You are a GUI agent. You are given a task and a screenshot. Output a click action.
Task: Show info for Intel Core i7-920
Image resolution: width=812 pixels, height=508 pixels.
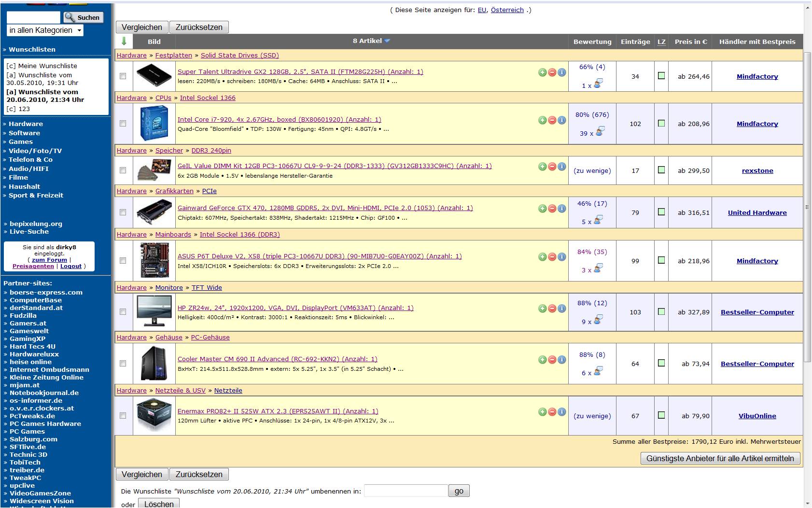point(562,120)
